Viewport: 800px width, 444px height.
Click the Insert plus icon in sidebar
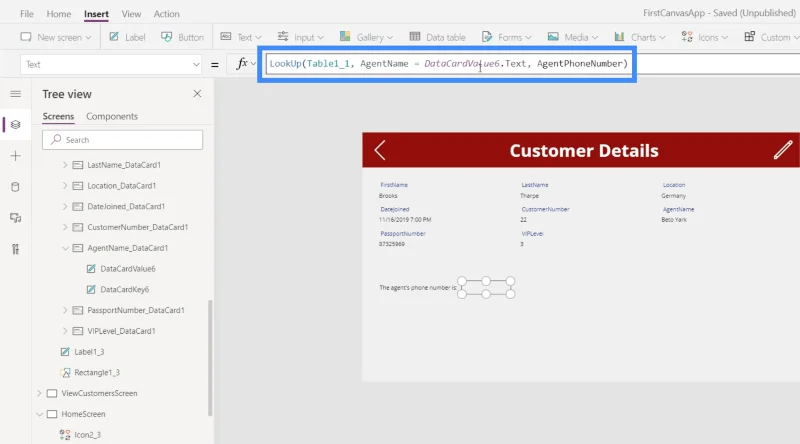click(x=15, y=156)
